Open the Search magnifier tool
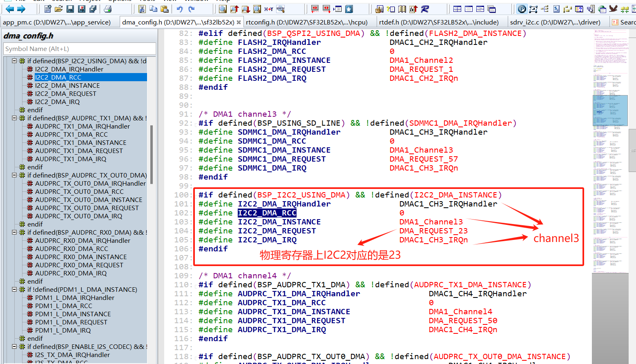The height and width of the screenshot is (364, 636). point(223,9)
